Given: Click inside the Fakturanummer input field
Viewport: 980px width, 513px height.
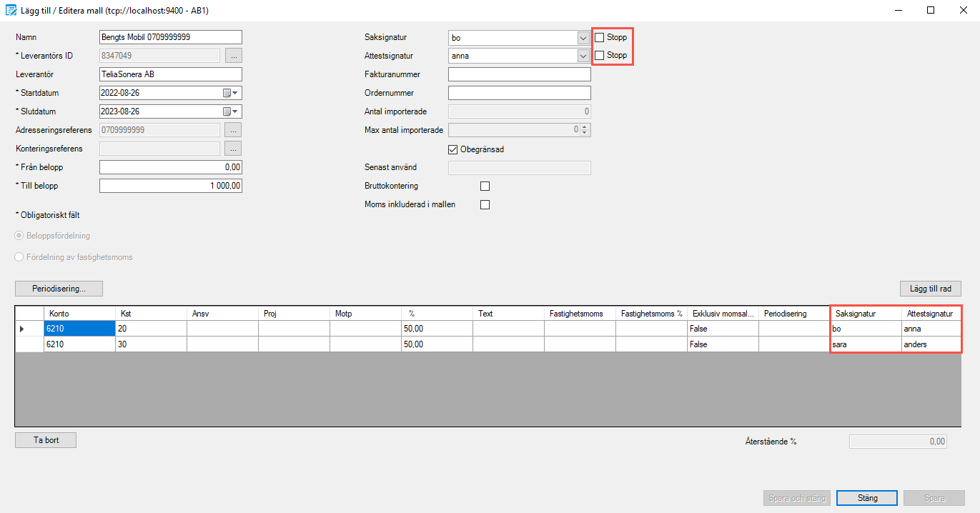Looking at the screenshot, I should click(x=518, y=74).
